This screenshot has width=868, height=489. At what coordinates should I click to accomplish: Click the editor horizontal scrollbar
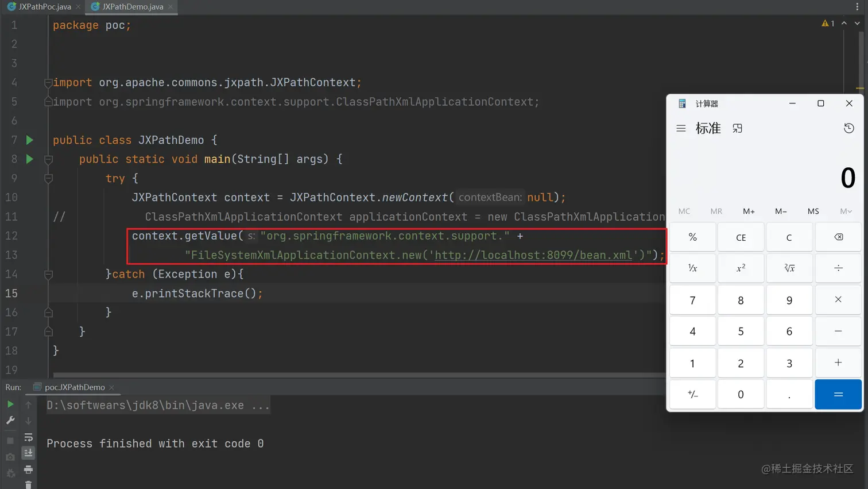pyautogui.click(x=359, y=375)
